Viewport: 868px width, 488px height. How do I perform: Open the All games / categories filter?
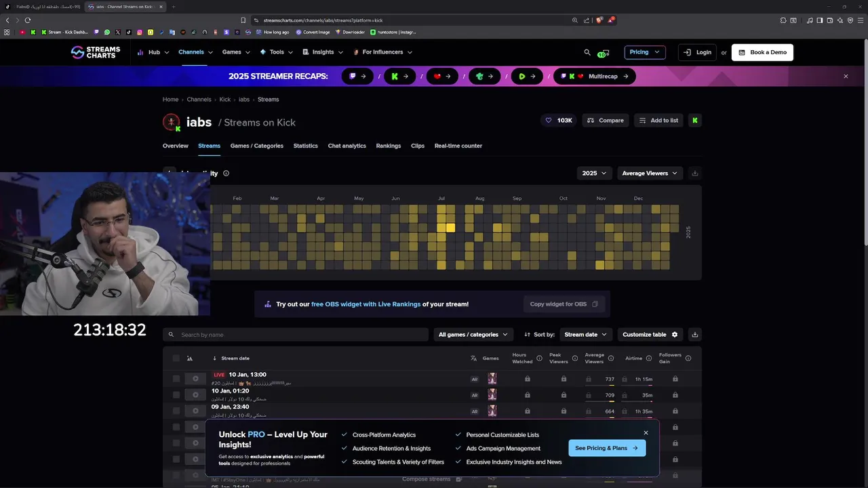pyautogui.click(x=473, y=335)
